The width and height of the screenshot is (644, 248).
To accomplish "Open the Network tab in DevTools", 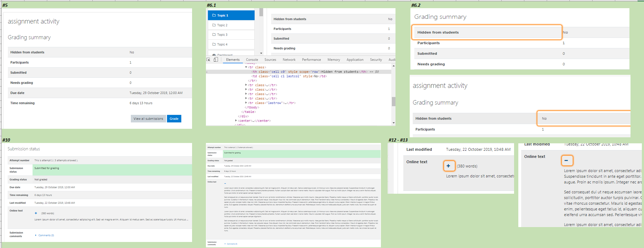I will 289,60.
